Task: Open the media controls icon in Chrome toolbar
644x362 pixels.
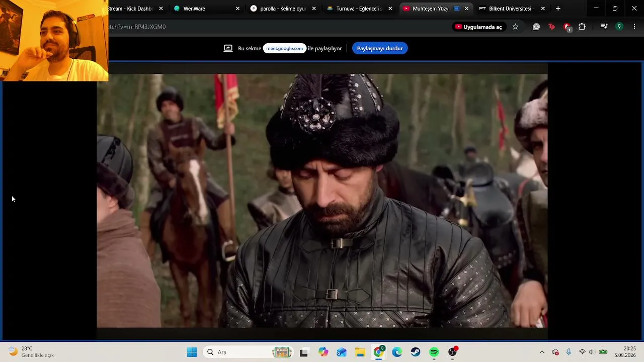Action: (604, 27)
